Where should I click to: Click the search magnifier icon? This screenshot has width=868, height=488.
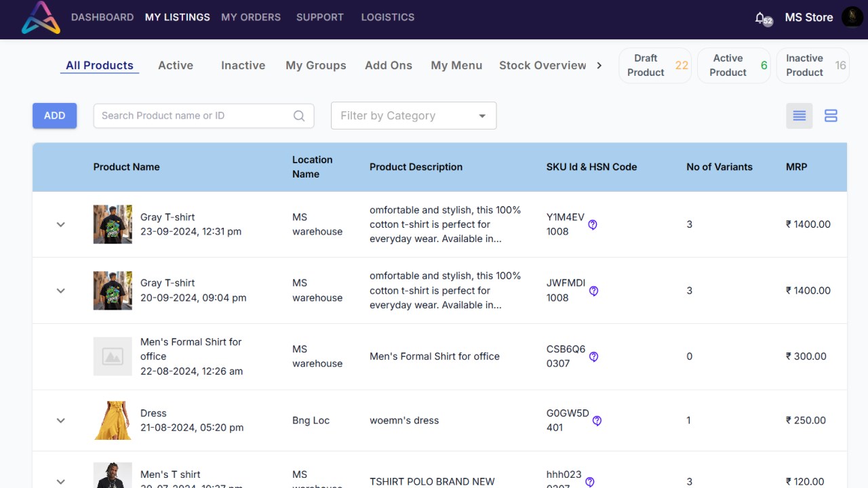coord(299,116)
